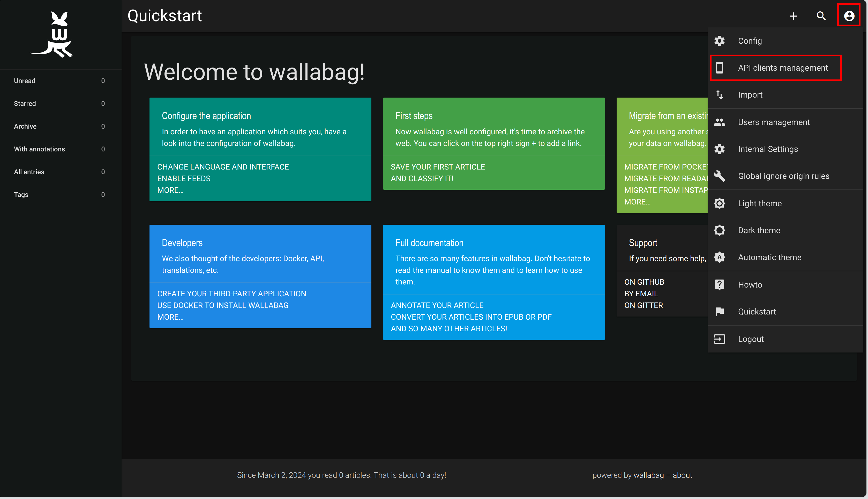The image size is (868, 499).
Task: Click the Dark theme brightness icon
Action: [x=719, y=230]
